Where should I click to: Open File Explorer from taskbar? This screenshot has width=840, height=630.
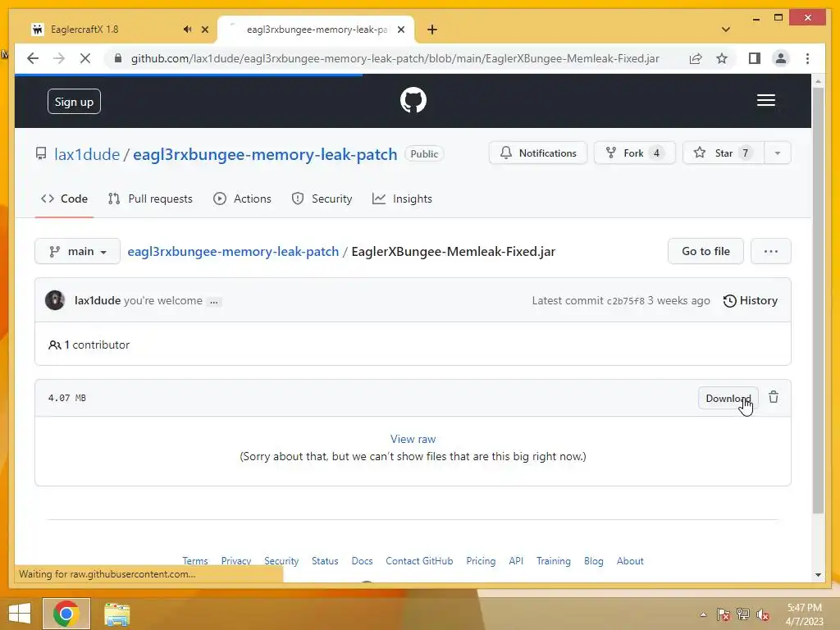tap(116, 614)
